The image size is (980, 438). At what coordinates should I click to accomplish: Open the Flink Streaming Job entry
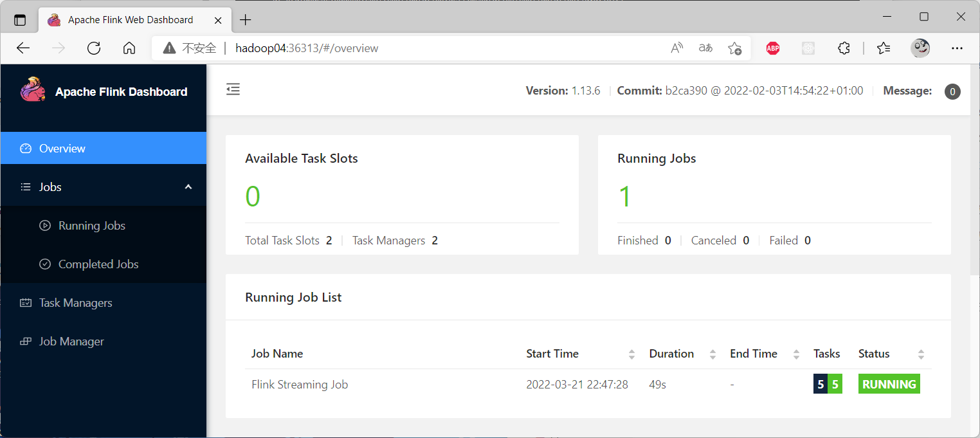[x=300, y=385]
